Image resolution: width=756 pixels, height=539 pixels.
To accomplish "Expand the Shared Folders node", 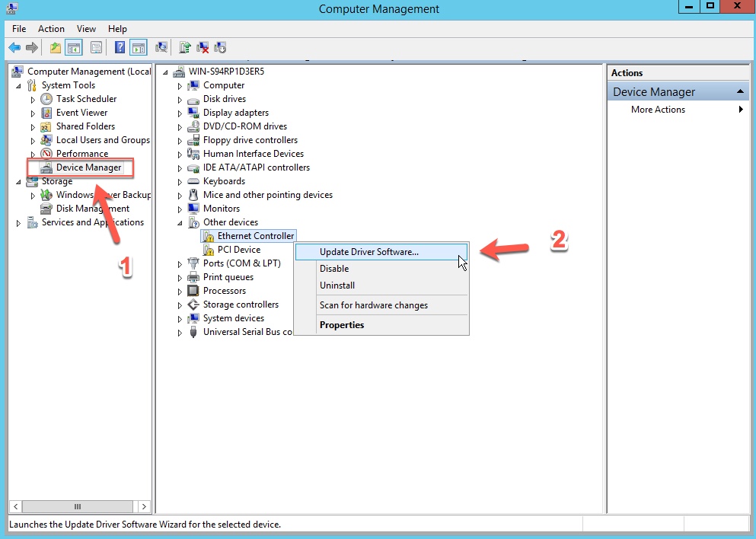I will (x=33, y=127).
